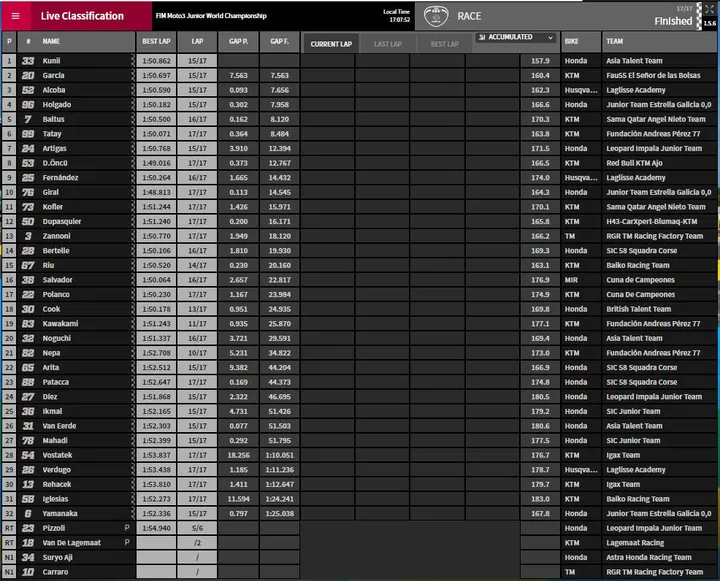Click TM bike in Zannoni row
This screenshot has width=720, height=581.
click(570, 236)
